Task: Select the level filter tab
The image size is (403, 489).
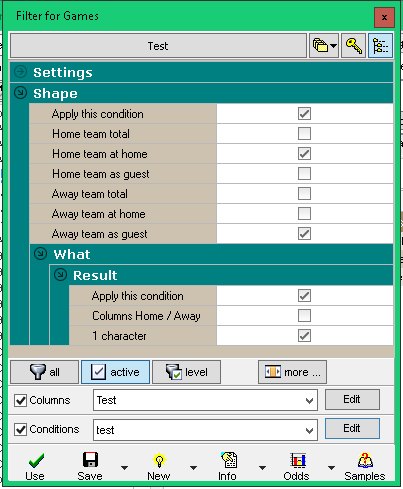Action: [x=187, y=372]
